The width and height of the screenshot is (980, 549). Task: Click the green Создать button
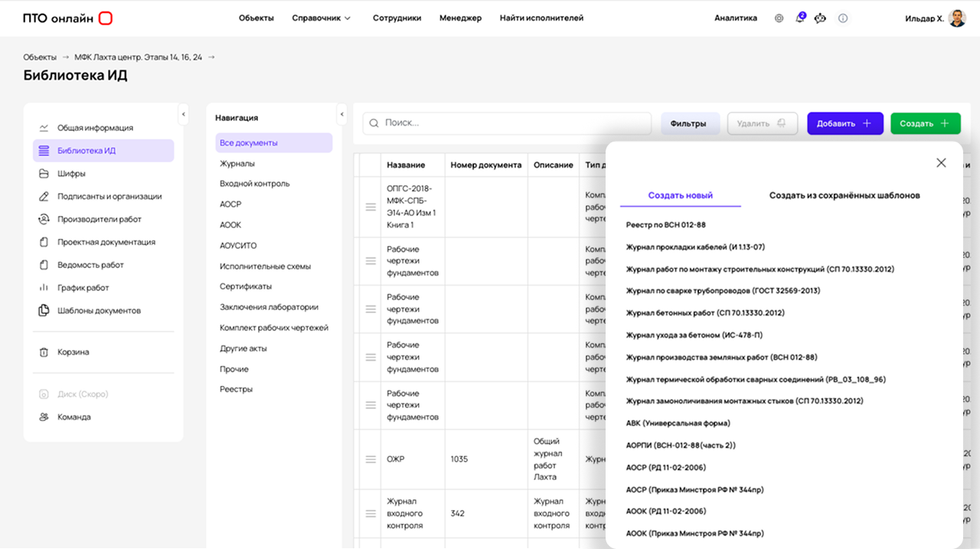pos(925,123)
